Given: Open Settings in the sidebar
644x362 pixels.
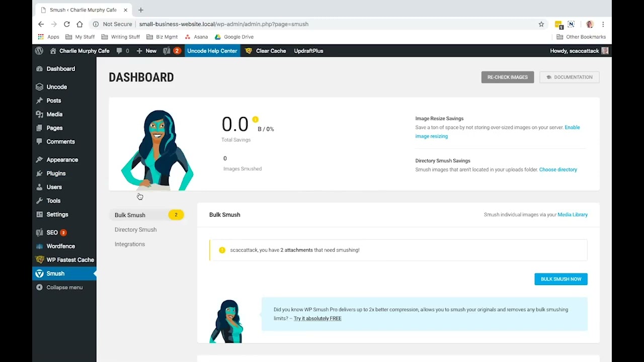Looking at the screenshot, I should pyautogui.click(x=64, y=214).
